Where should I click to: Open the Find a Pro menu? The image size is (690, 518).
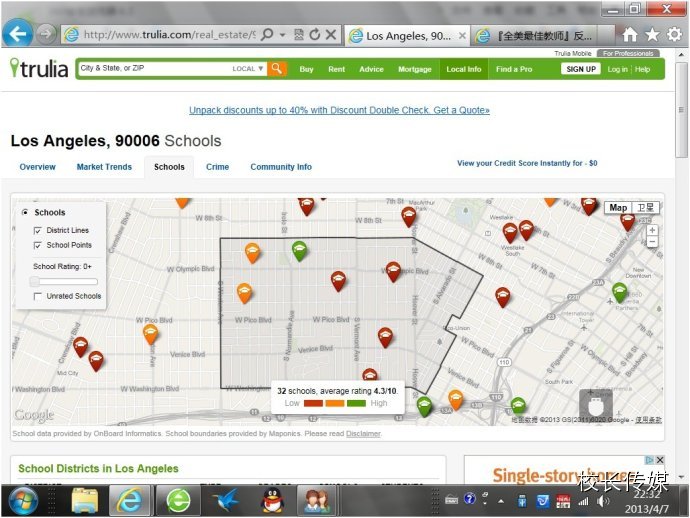514,69
